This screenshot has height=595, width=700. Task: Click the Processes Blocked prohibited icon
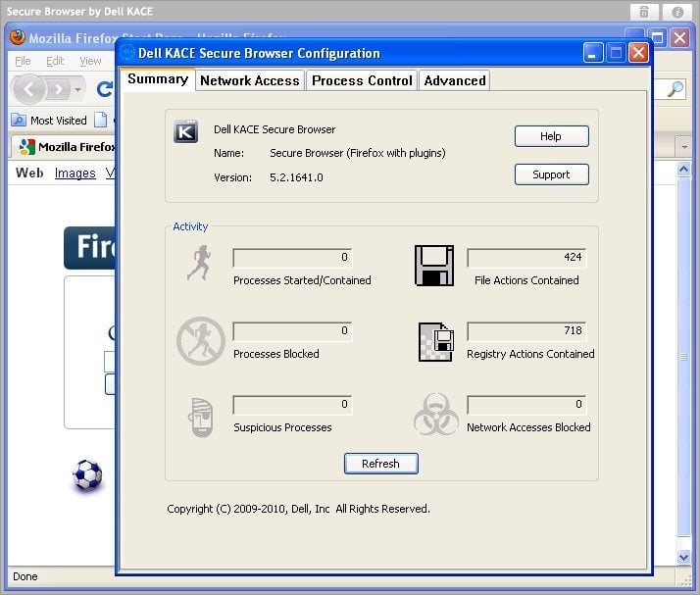200,341
